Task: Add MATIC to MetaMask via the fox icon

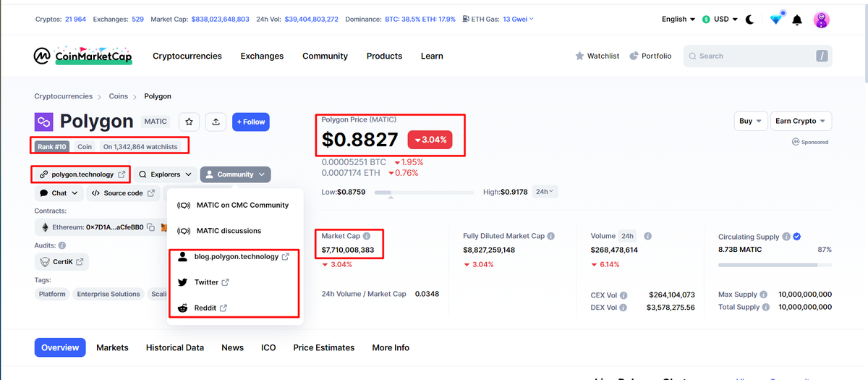Action: 164,227
